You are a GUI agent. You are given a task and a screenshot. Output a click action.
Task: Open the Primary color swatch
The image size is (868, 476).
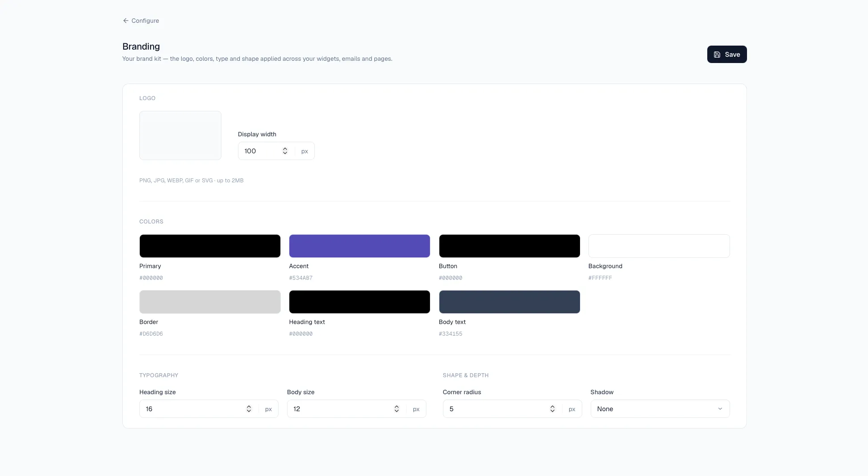(210, 246)
